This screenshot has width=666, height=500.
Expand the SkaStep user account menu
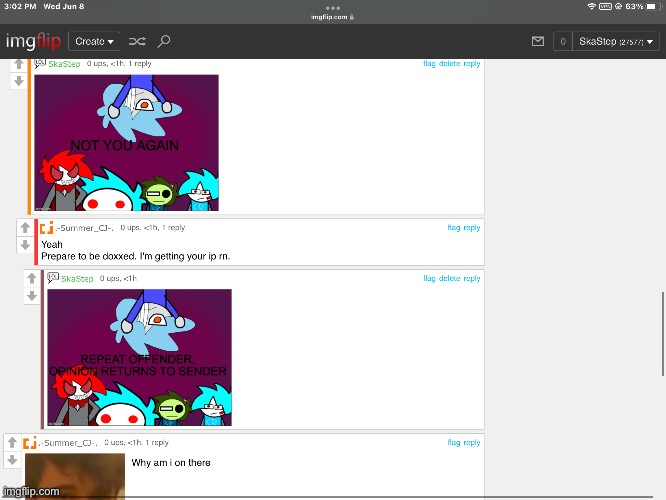point(616,42)
